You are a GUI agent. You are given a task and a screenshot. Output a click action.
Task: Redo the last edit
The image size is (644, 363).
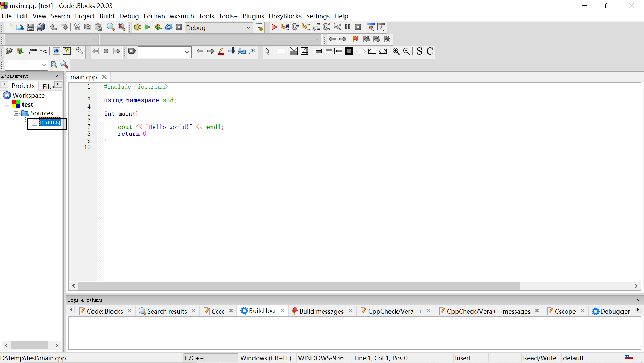(64, 27)
